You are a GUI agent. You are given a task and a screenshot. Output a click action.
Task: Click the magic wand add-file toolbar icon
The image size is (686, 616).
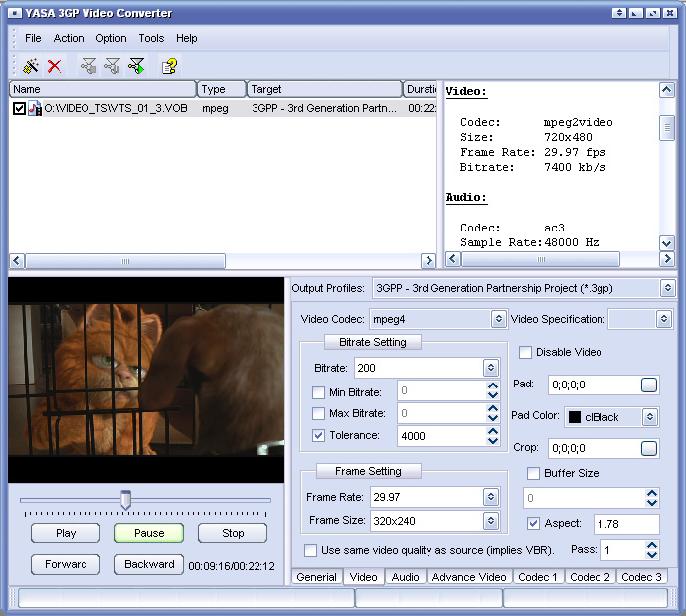point(31,66)
